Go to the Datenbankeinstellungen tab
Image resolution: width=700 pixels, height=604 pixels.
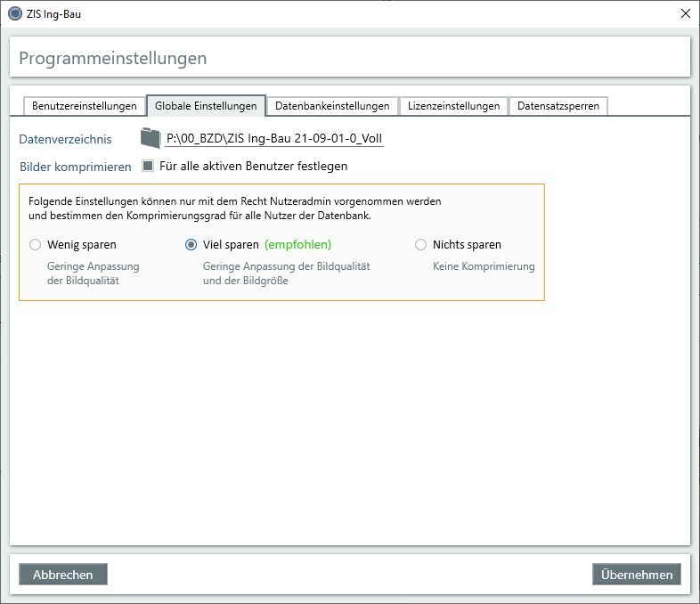332,106
